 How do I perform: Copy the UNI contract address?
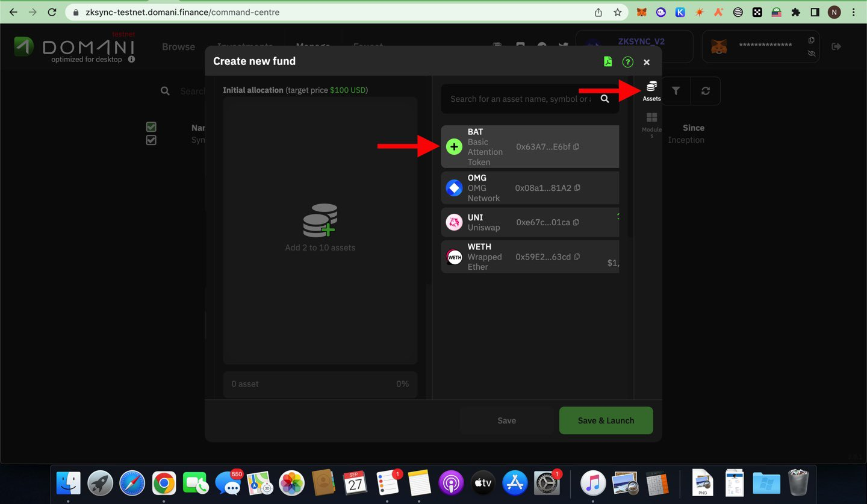pyautogui.click(x=576, y=222)
